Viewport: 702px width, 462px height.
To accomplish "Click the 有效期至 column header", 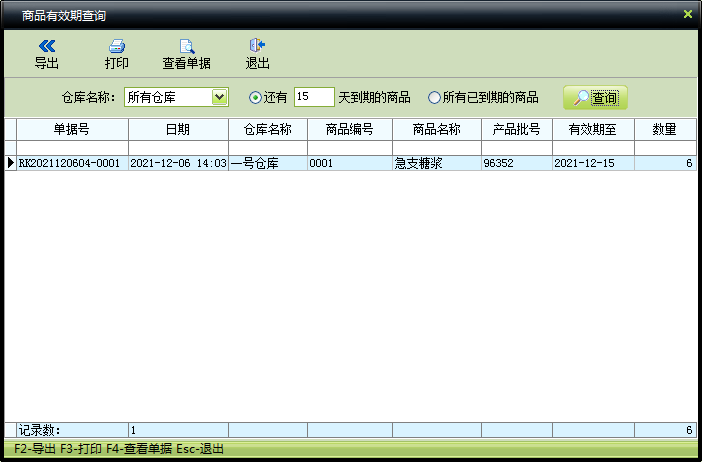I will (593, 129).
